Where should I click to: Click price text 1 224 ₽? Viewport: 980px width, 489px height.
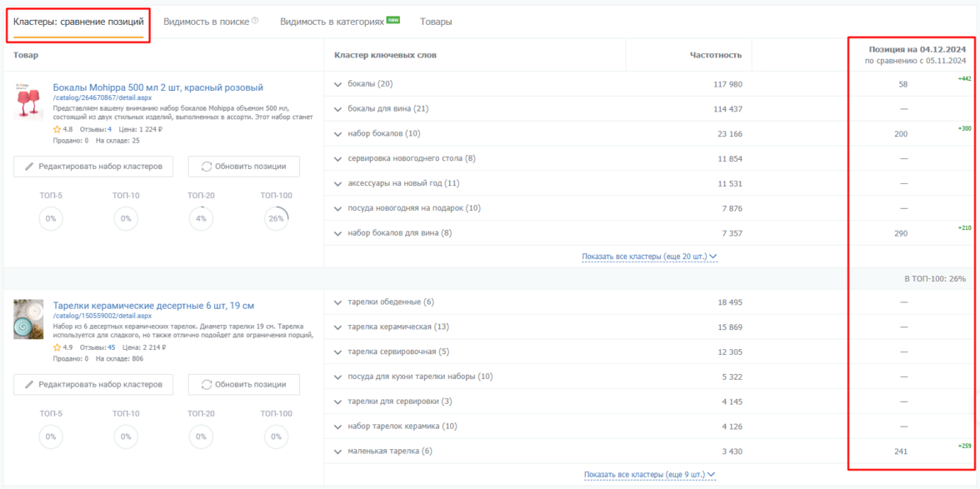point(141,129)
